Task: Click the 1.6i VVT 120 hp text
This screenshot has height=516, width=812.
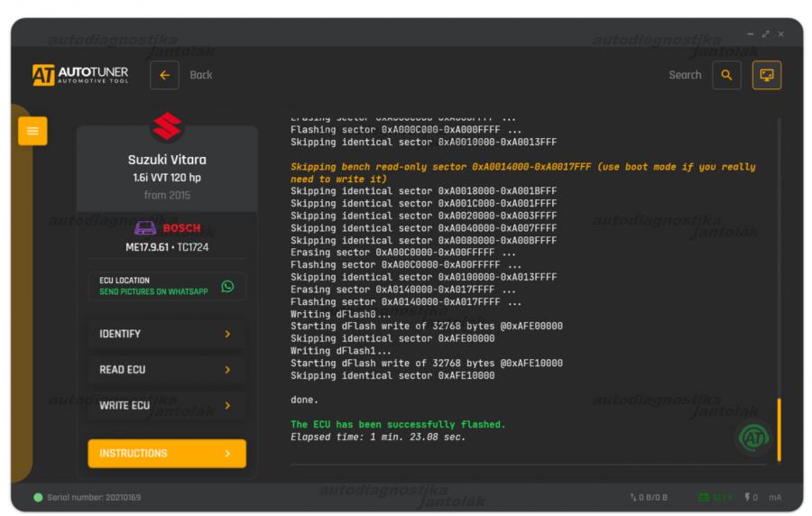Action: tap(167, 178)
